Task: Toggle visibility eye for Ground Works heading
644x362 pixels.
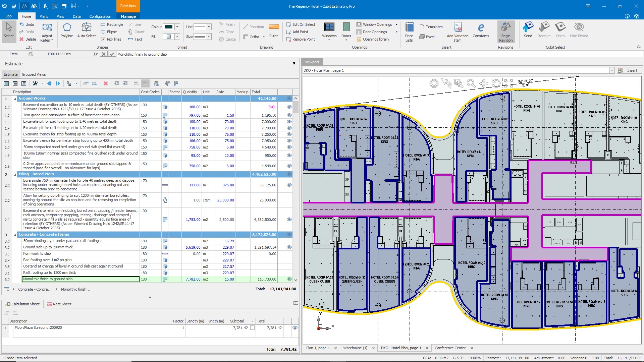Action: click(x=289, y=99)
